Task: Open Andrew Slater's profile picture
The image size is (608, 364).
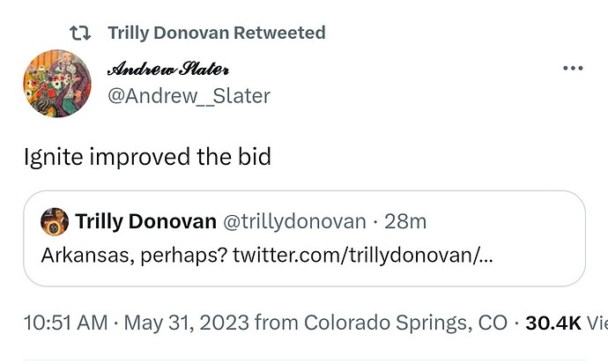Action: pyautogui.click(x=57, y=84)
